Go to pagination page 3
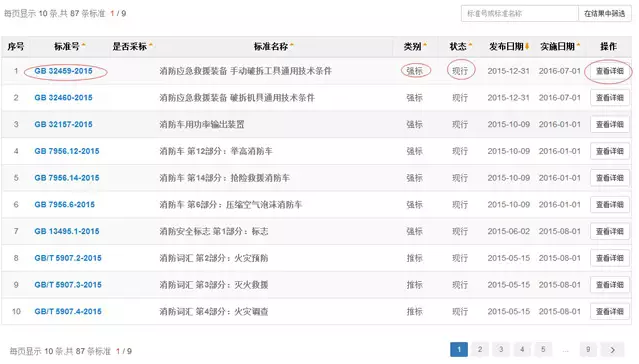The height and width of the screenshot is (364, 639). [501, 349]
